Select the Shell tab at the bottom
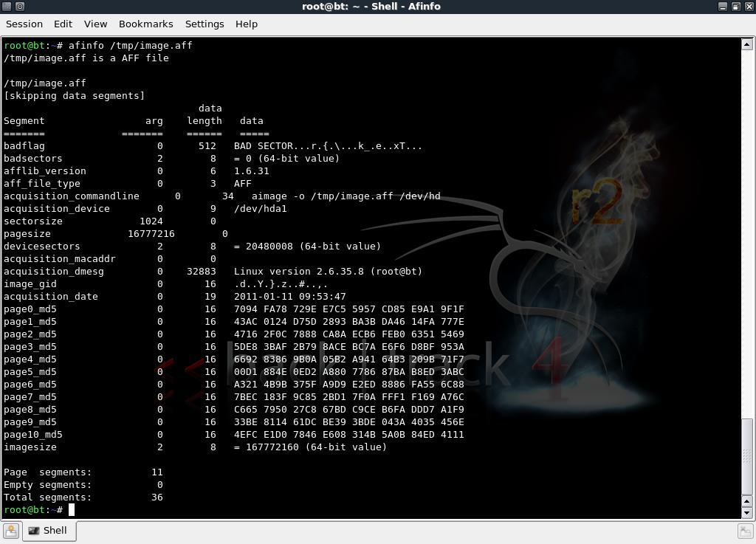The image size is (756, 544). click(49, 531)
